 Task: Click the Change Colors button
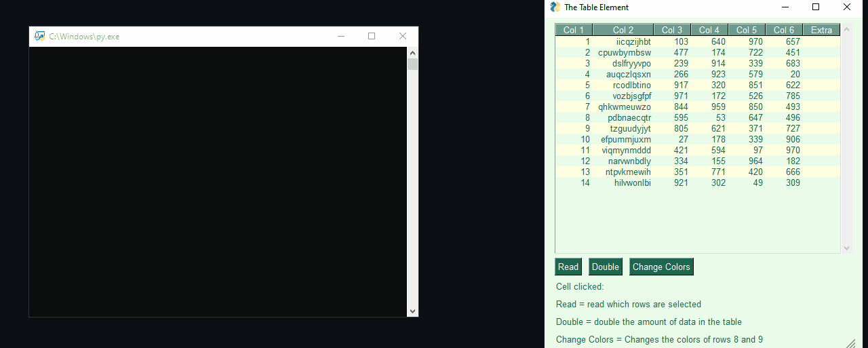661,267
